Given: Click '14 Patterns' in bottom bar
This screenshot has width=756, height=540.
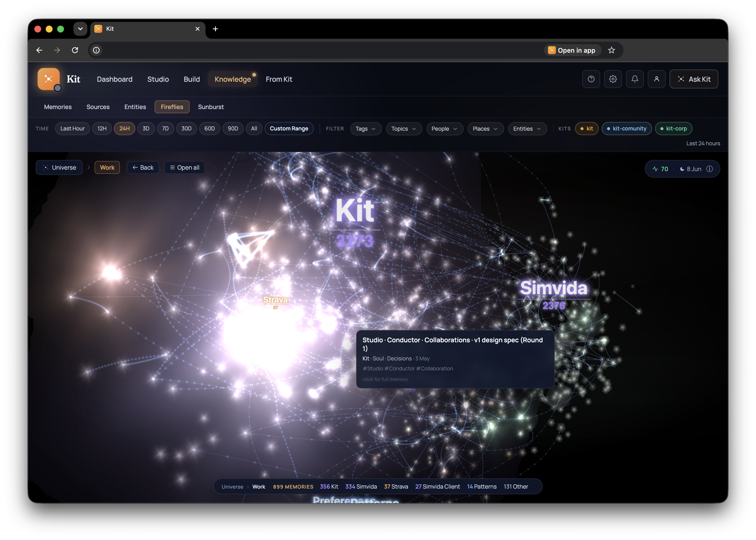Looking at the screenshot, I should pos(482,487).
